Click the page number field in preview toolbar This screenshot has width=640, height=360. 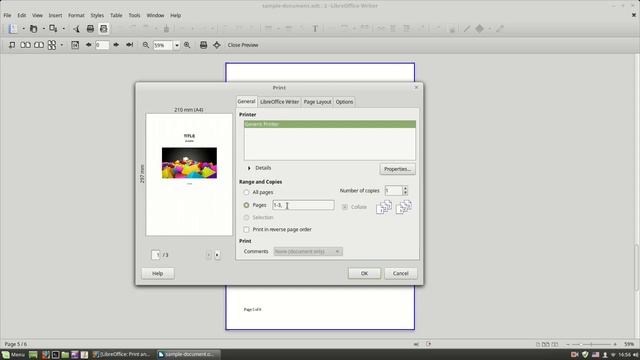click(102, 45)
